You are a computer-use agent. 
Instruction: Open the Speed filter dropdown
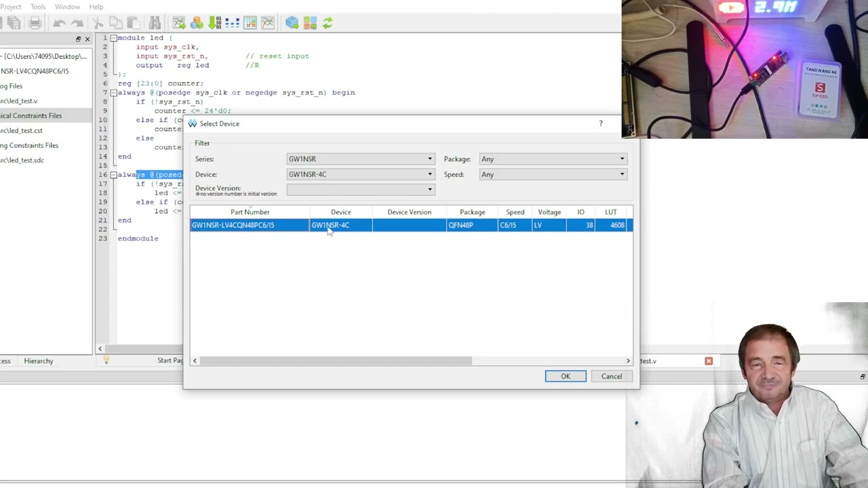[553, 174]
